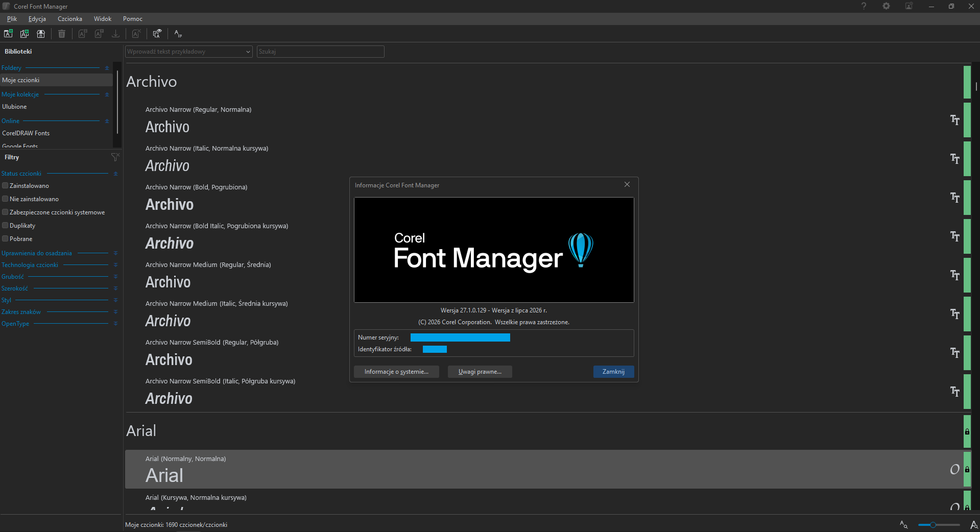Click TrueType icon for Archivo Narrow Medium Regular
Image resolution: width=980 pixels, height=532 pixels.
pos(954,275)
